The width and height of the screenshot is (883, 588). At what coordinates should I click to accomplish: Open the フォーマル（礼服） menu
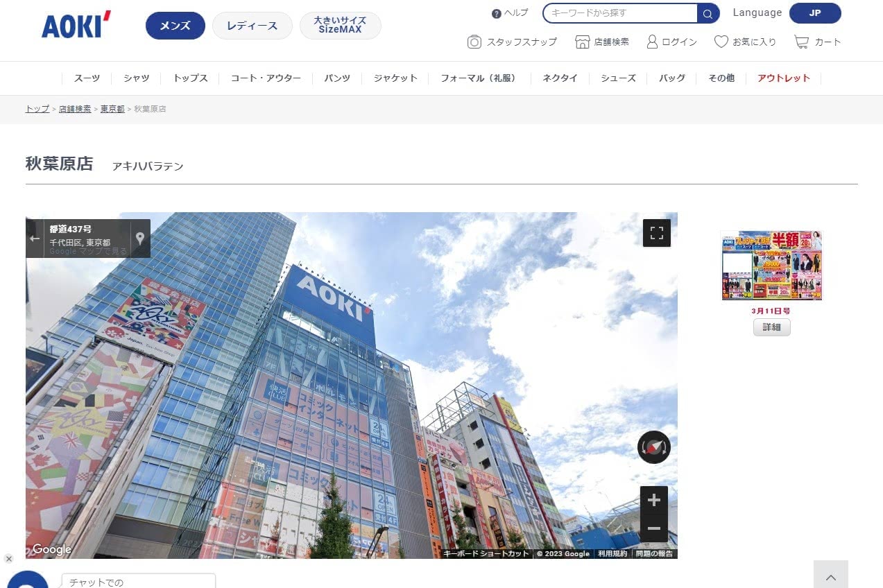pyautogui.click(x=480, y=78)
